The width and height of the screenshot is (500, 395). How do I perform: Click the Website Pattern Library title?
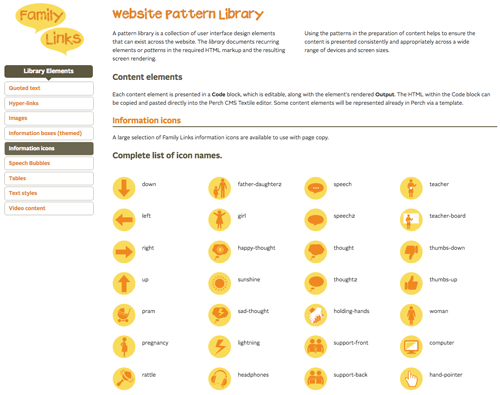click(188, 14)
